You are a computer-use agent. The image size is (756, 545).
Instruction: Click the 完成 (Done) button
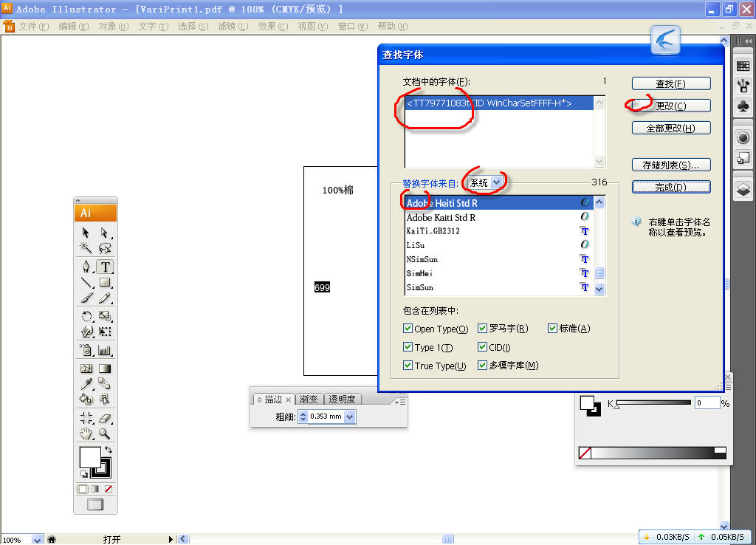[x=671, y=187]
